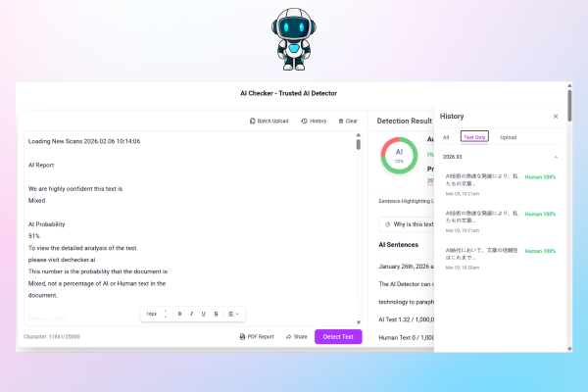The width and height of the screenshot is (588, 392).
Task: Click the AI percentage donut chart
Action: click(x=399, y=155)
